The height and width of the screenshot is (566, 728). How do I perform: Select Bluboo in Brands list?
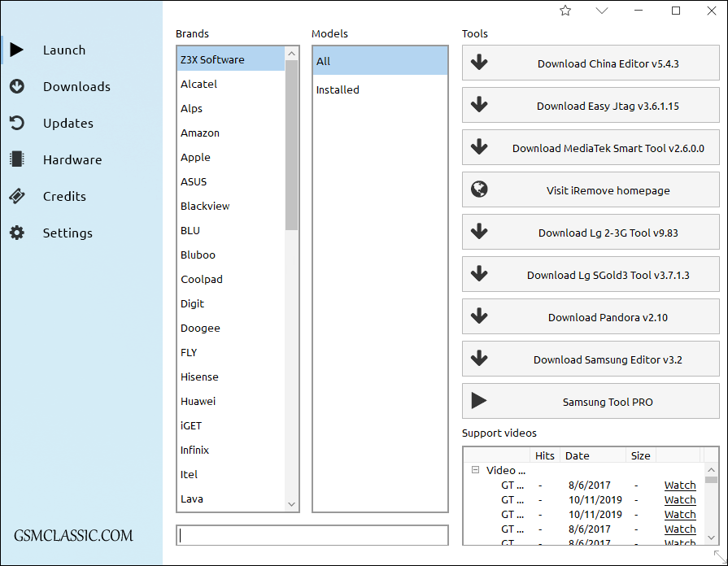tap(231, 255)
